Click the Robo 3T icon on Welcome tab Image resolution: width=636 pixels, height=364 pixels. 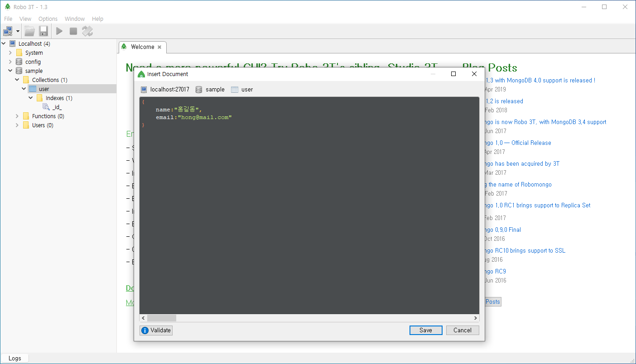point(124,47)
